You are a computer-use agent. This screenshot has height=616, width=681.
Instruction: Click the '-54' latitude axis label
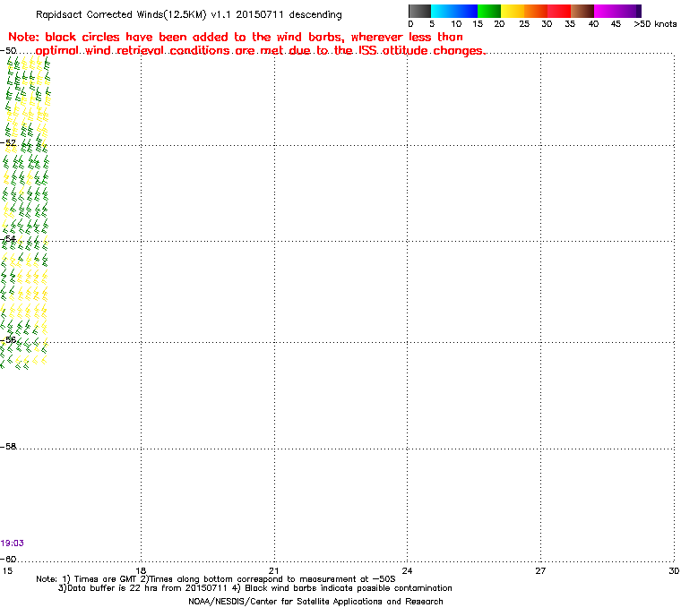[x=8, y=239]
